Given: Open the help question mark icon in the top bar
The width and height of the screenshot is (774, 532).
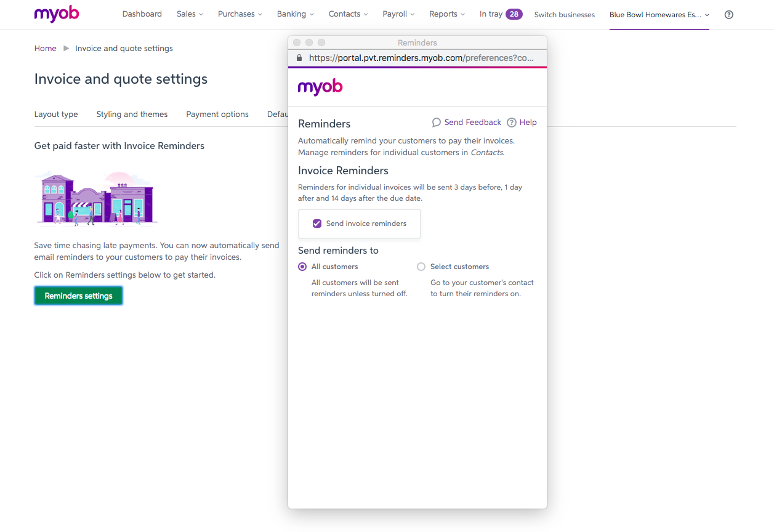Looking at the screenshot, I should point(729,15).
